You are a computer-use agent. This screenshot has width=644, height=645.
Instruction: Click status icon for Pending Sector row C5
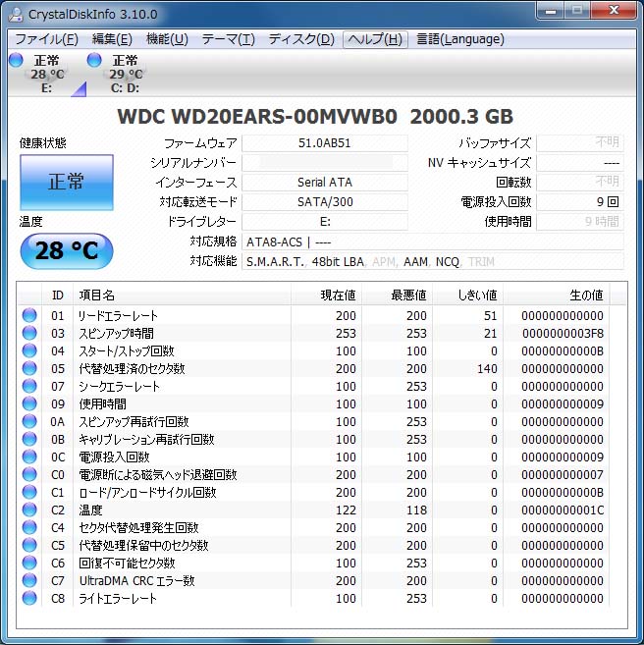click(x=29, y=546)
